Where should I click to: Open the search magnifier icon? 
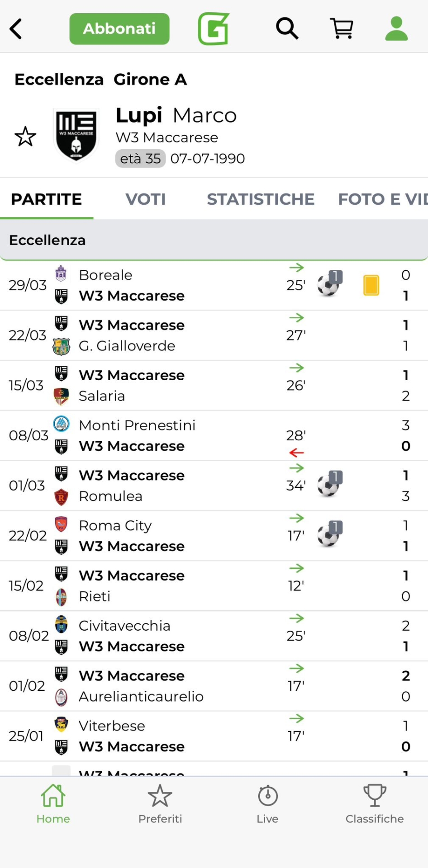pos(287,29)
